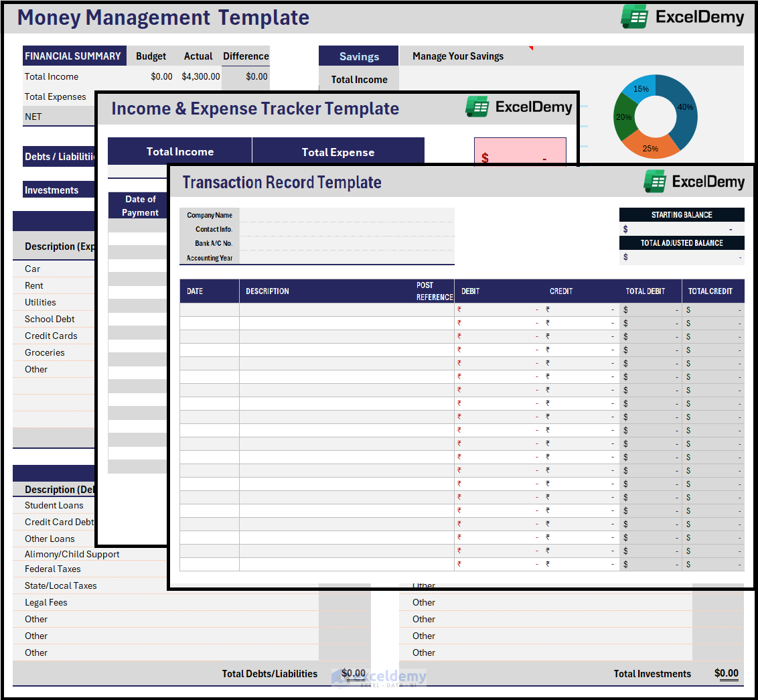Click the ExcelDemy logo on the Income & Expense Tracker
Image resolution: width=758 pixels, height=700 pixels.
pyautogui.click(x=519, y=107)
